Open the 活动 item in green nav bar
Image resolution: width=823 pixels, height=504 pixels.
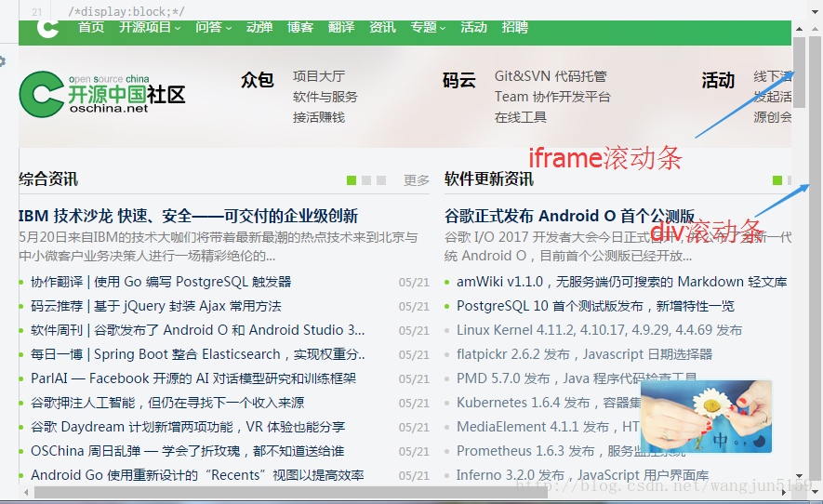click(x=473, y=27)
